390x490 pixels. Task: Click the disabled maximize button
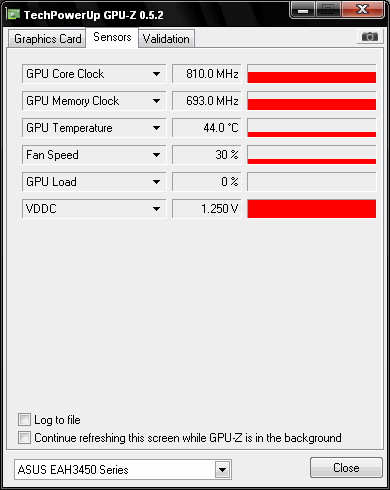tap(328, 10)
